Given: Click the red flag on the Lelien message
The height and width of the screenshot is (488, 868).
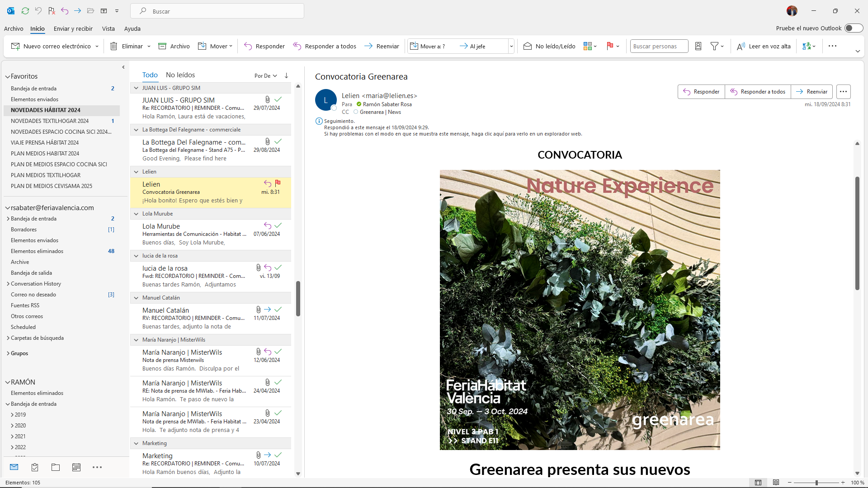Looking at the screenshot, I should click(278, 183).
